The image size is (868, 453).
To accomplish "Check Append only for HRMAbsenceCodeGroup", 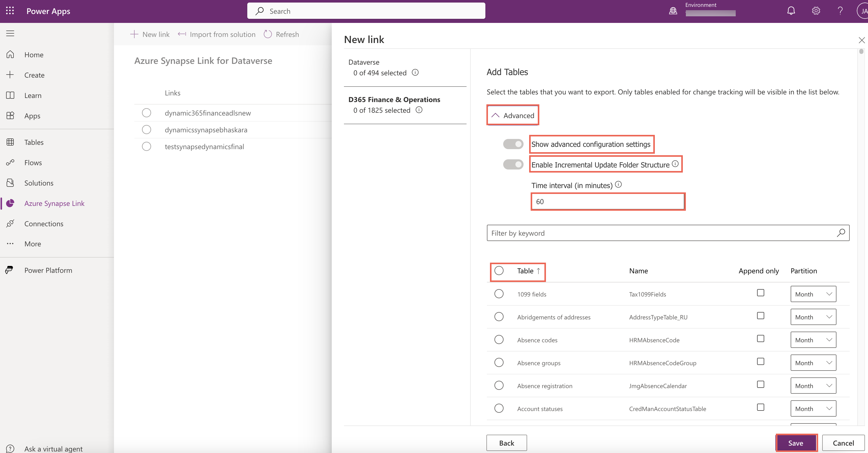I will click(x=760, y=362).
